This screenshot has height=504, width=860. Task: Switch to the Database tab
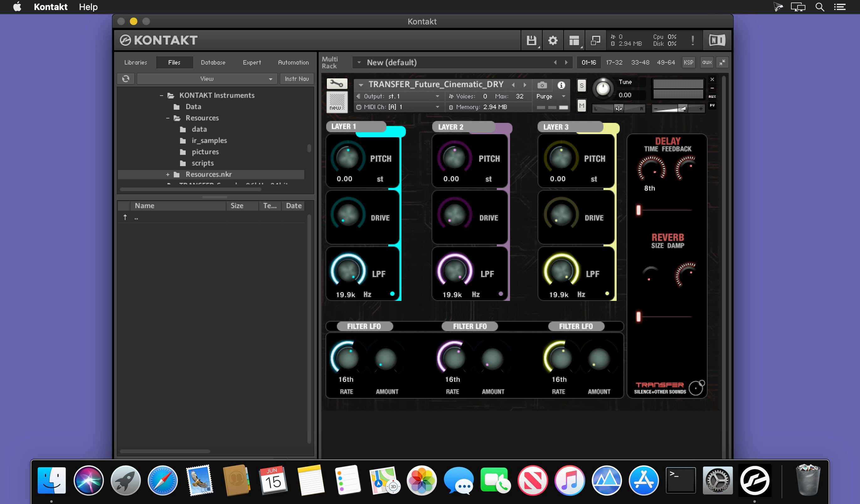click(x=213, y=62)
